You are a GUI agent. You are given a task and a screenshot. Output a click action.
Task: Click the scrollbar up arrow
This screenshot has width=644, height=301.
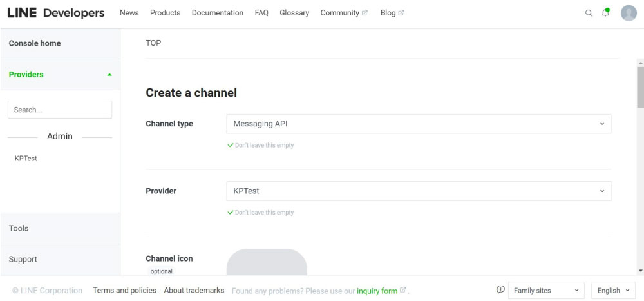point(640,63)
